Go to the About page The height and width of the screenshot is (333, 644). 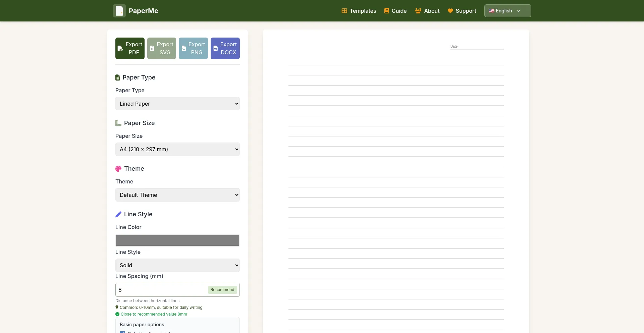coord(427,11)
